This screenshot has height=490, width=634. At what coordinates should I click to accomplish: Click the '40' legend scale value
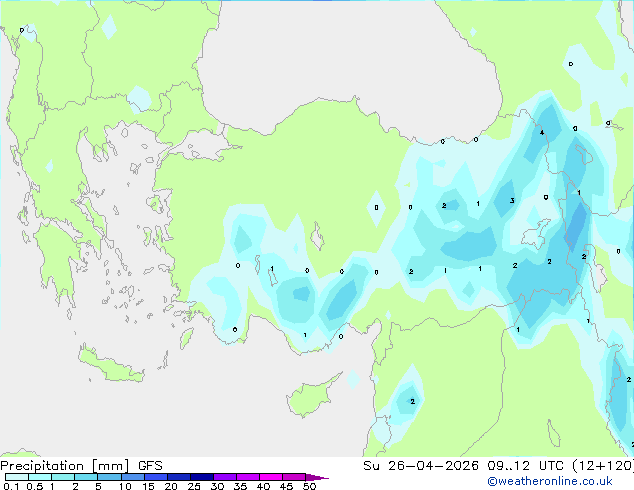pos(263,486)
